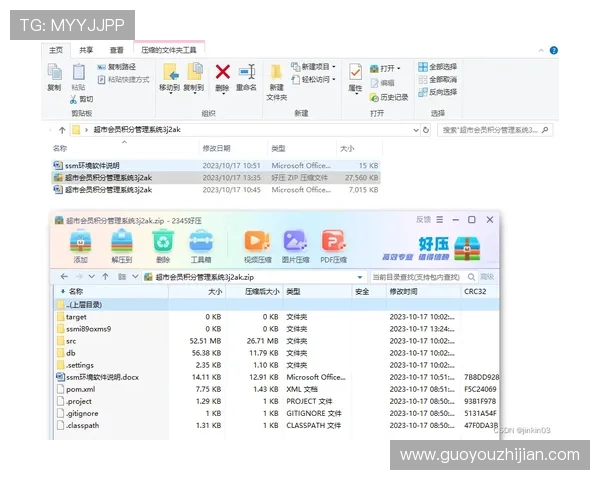
Task: Click the Cut scissors item
Action: coord(82,100)
